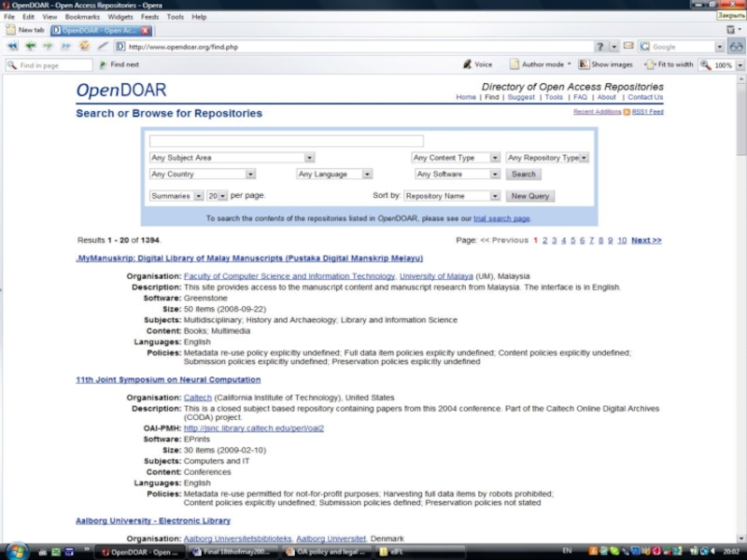Click the Next >> pagination link
Screen dimensions: 747x560
point(646,241)
